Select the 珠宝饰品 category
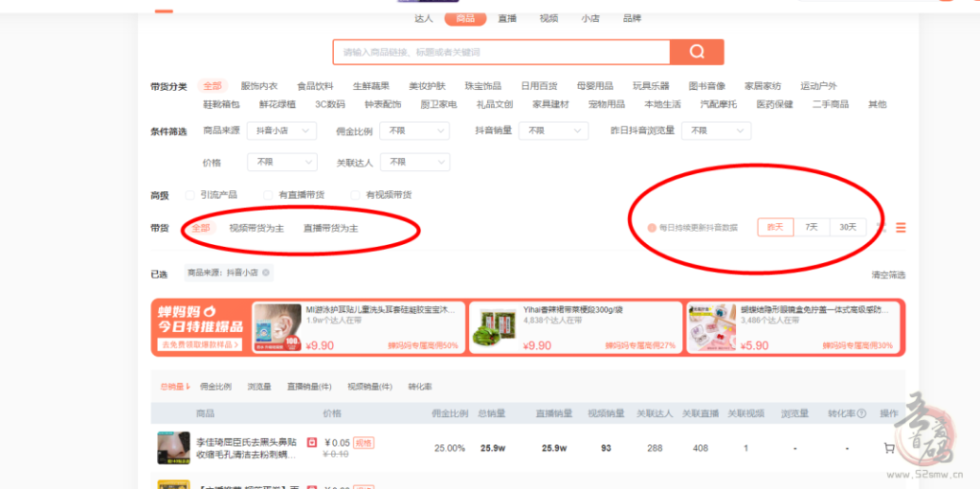The image size is (980, 489). (483, 86)
